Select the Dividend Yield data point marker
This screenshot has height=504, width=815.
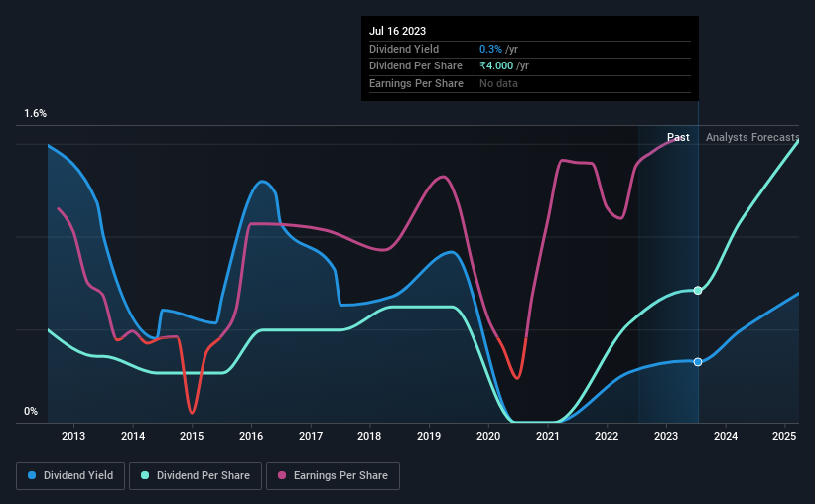click(x=698, y=362)
